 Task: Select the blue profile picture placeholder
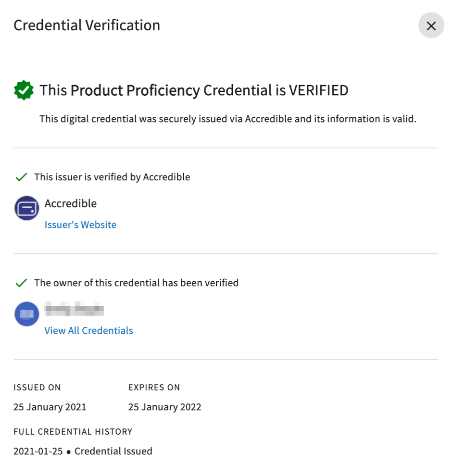[x=26, y=314]
